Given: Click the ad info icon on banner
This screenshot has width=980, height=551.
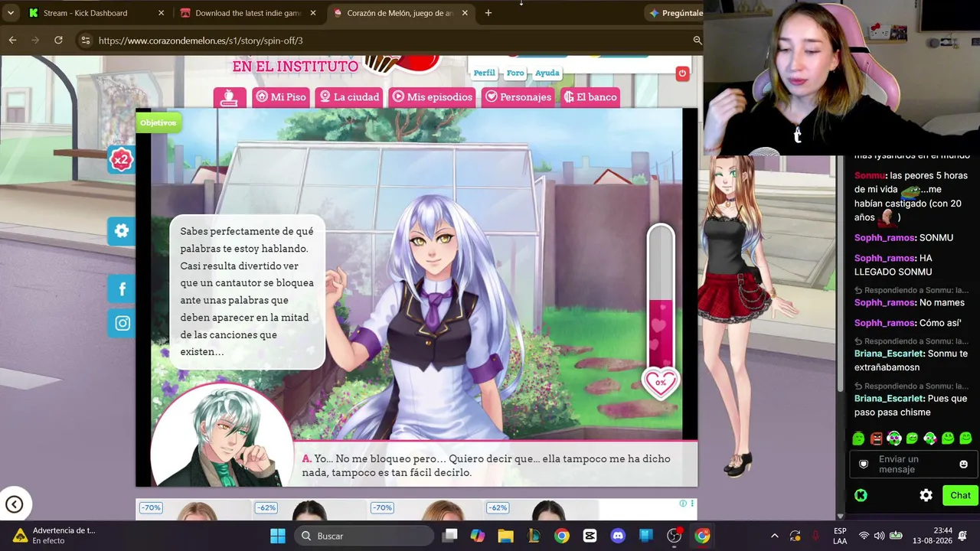Looking at the screenshot, I should coord(683,504).
